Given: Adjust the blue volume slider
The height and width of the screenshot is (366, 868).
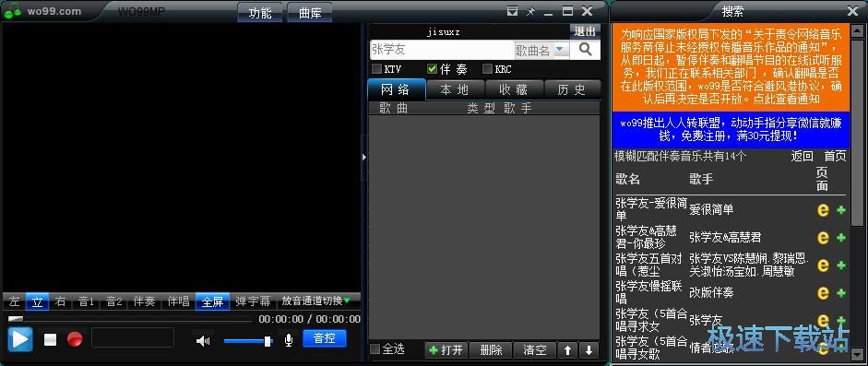Looking at the screenshot, I should click(x=248, y=341).
